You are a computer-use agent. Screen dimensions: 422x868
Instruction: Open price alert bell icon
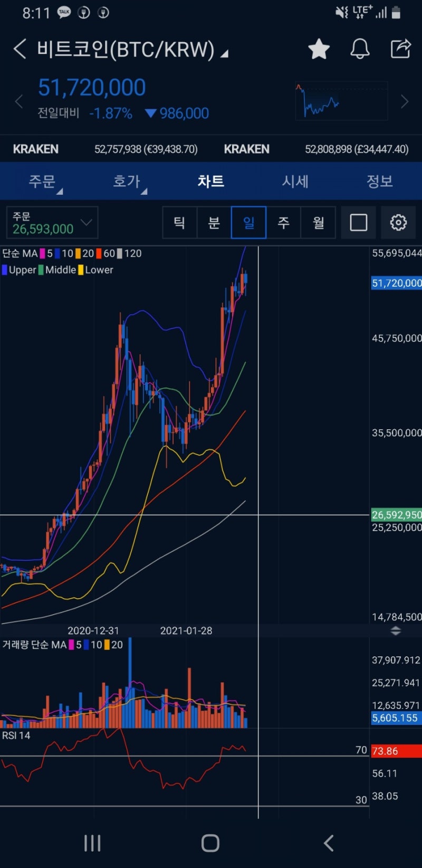tap(360, 49)
